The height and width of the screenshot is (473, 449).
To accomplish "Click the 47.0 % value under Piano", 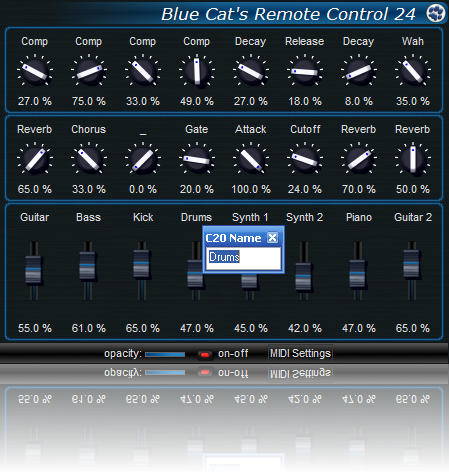I will click(359, 328).
